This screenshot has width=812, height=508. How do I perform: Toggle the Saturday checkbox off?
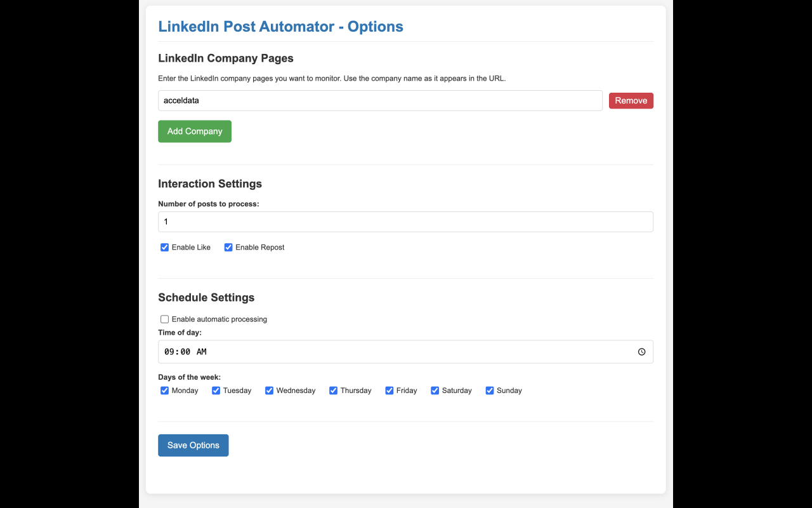coord(435,391)
